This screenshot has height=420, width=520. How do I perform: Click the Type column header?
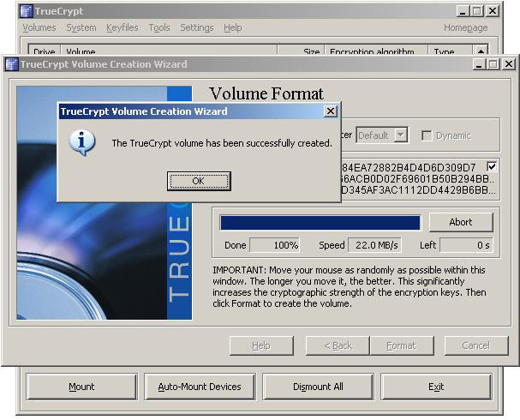click(x=450, y=50)
